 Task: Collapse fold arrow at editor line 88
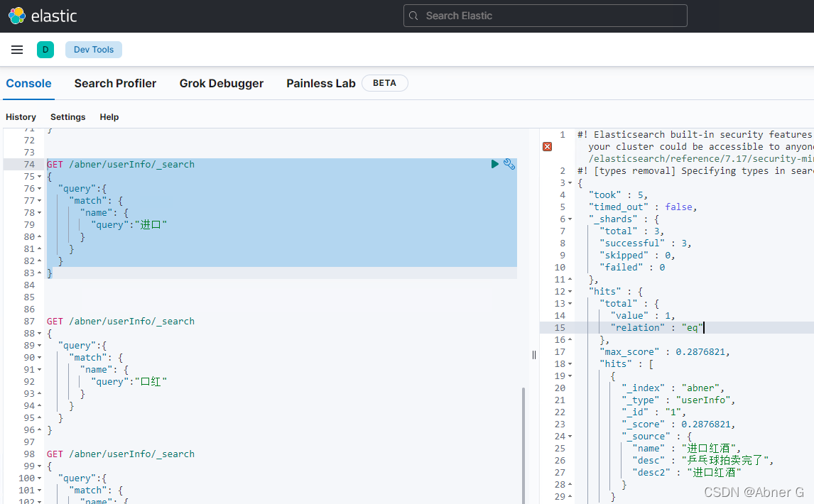click(40, 333)
